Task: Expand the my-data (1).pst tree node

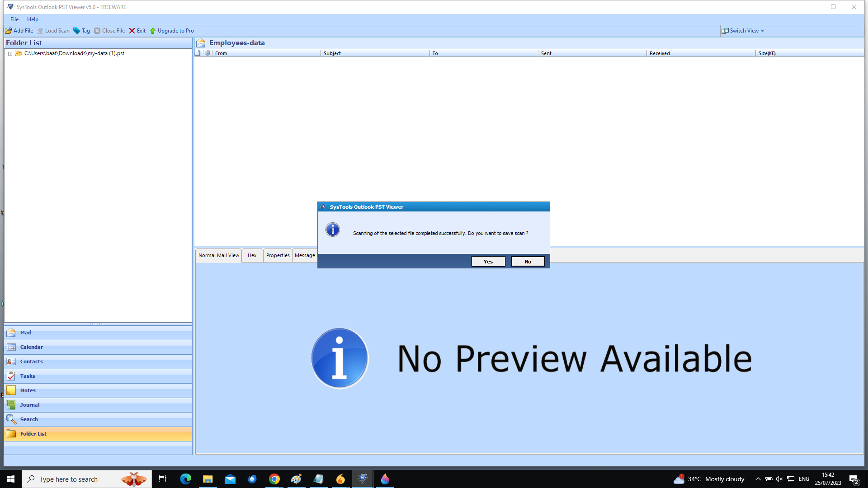Action: click(x=10, y=54)
